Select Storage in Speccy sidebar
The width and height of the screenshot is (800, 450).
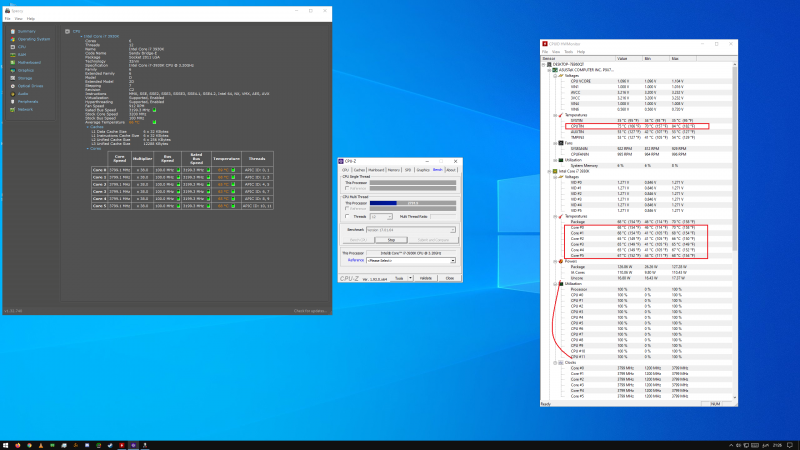(x=27, y=78)
